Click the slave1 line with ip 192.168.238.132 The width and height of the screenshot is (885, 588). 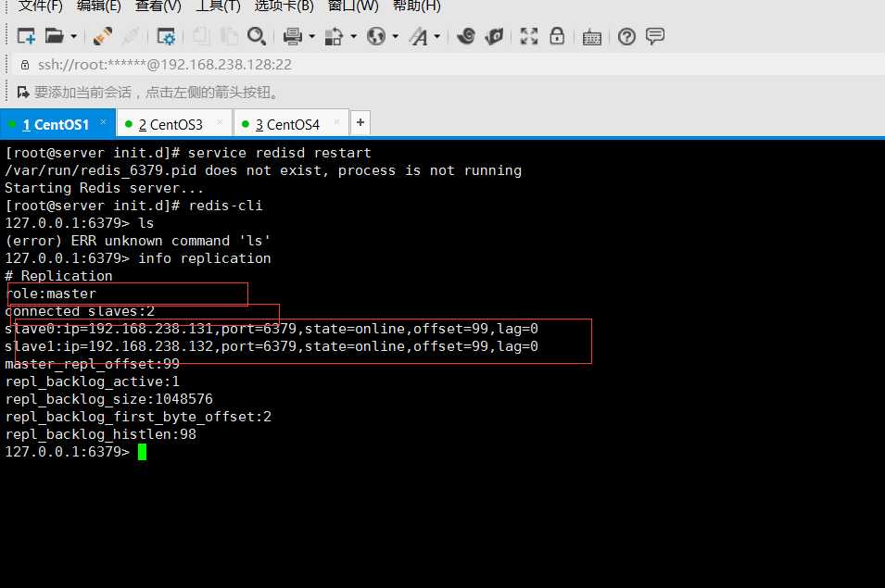tap(272, 345)
